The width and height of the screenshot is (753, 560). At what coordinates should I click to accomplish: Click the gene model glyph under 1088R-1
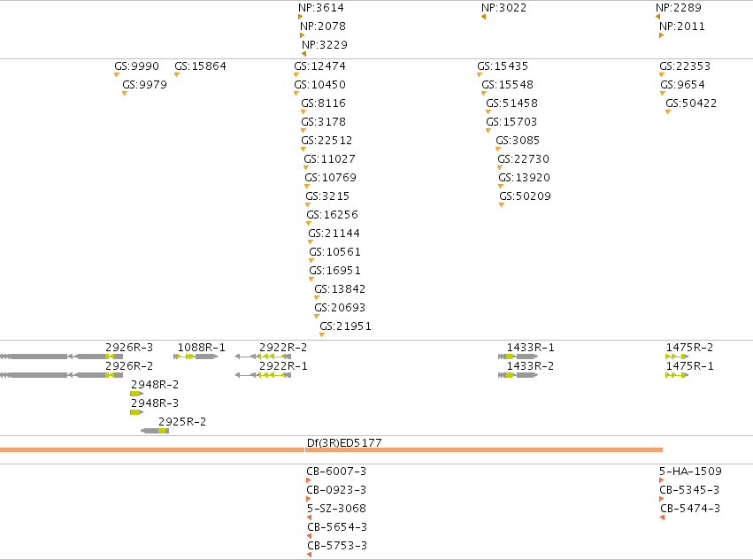click(196, 357)
